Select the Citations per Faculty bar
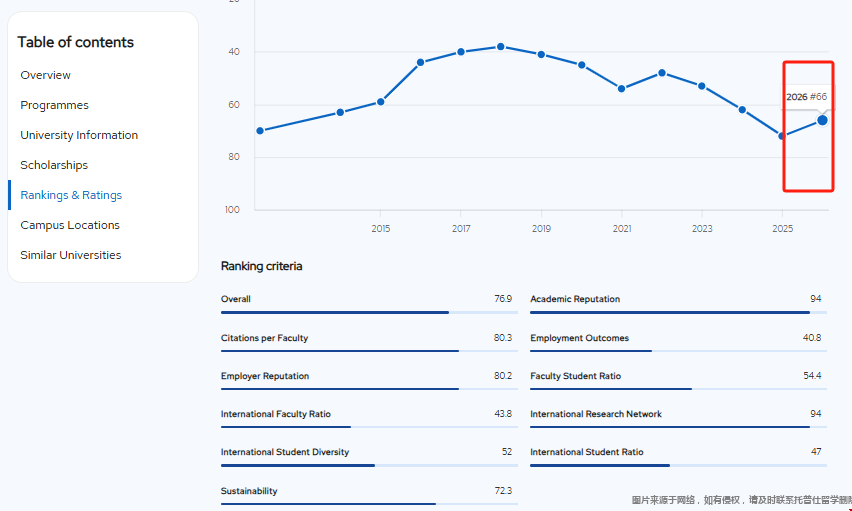 coord(369,351)
